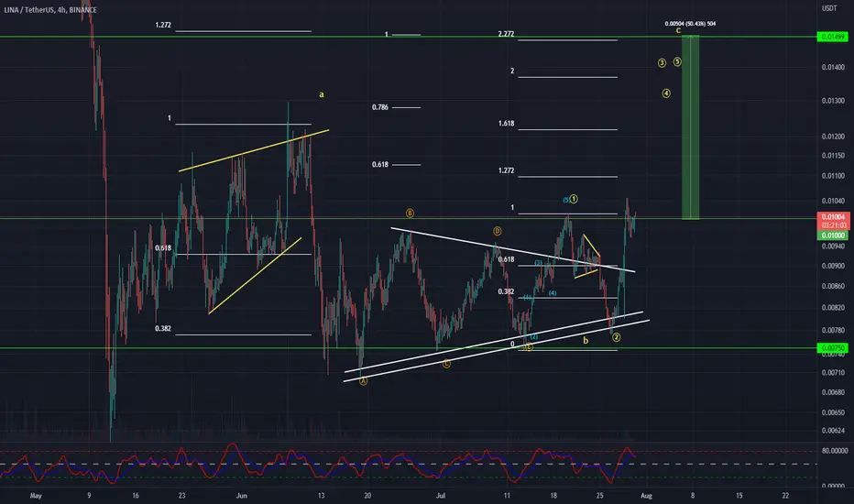Click the 0.00940 axis price

[833, 247]
